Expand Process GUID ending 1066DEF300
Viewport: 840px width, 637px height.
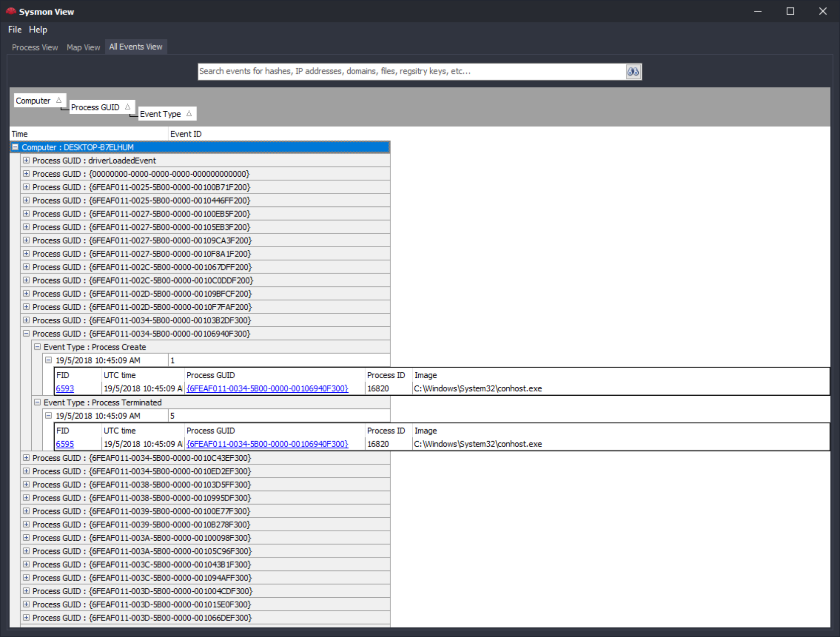tap(26, 618)
